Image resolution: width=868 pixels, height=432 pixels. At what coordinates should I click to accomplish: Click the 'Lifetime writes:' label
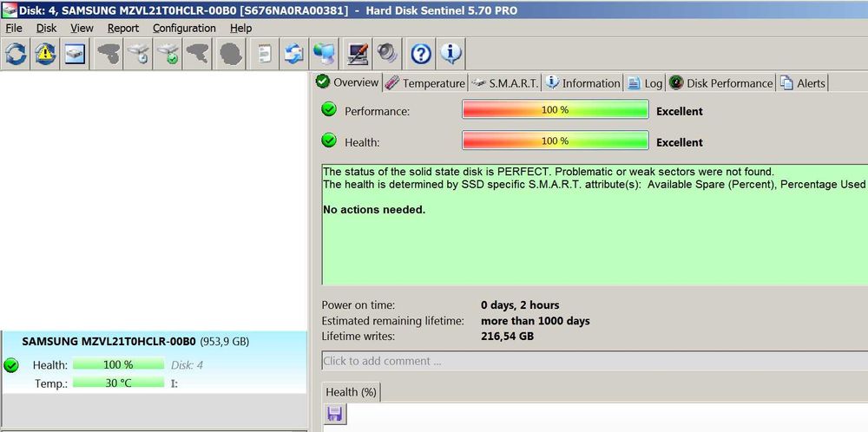click(x=358, y=336)
